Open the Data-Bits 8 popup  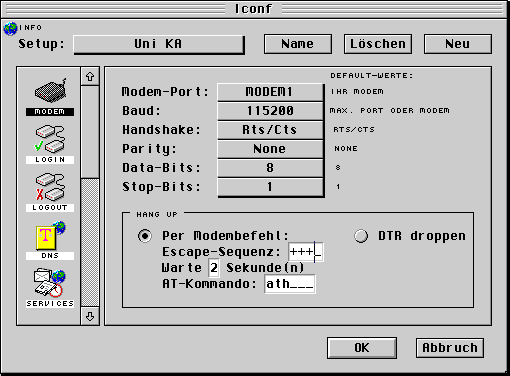coord(270,168)
